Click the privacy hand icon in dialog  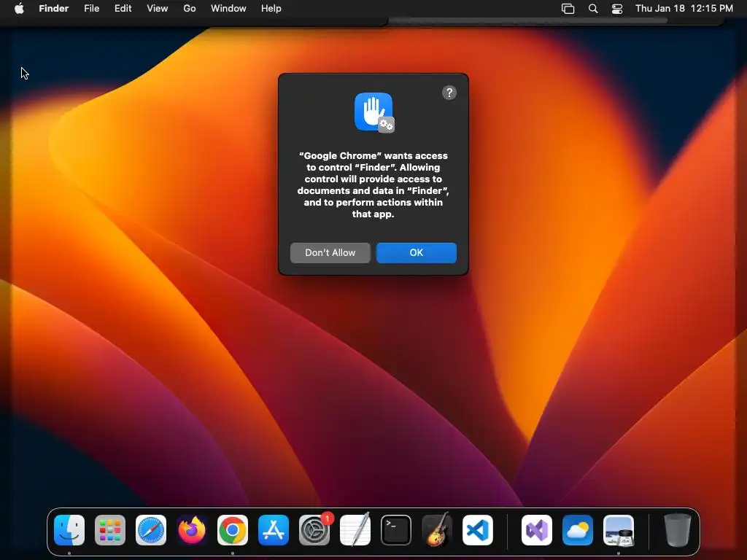374,112
